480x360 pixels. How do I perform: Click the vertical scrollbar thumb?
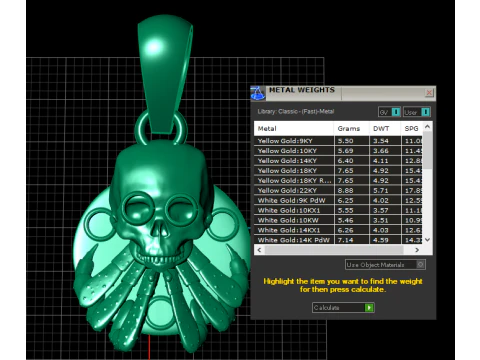pos(428,150)
